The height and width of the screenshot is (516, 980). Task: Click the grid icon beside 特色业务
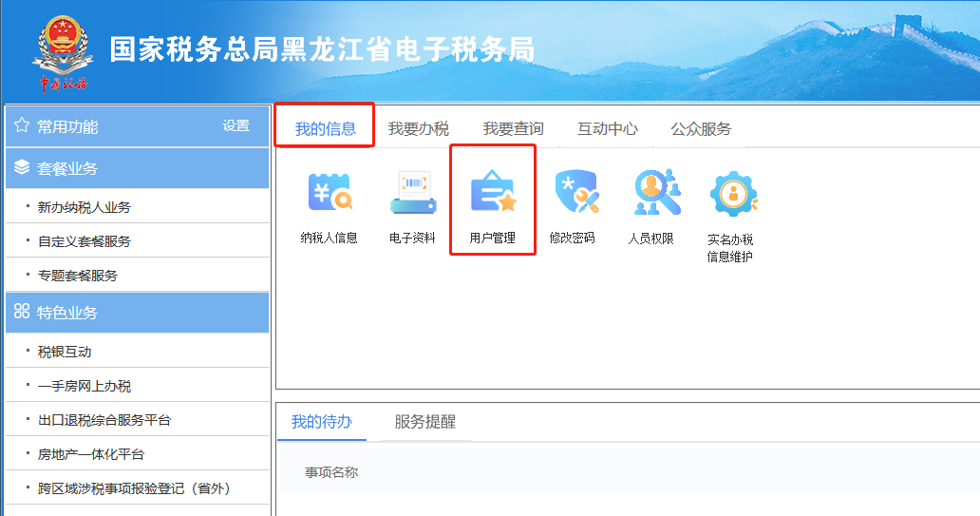coord(22,311)
